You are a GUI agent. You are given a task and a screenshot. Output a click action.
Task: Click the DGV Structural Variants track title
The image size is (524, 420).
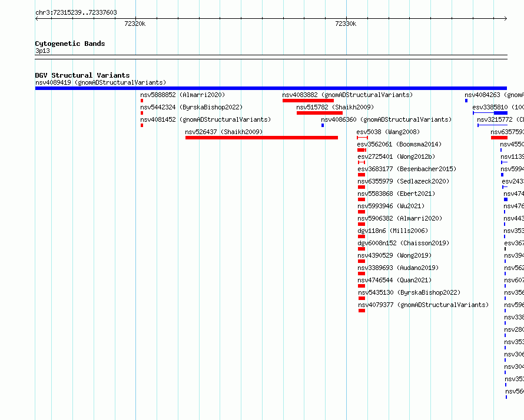click(82, 75)
